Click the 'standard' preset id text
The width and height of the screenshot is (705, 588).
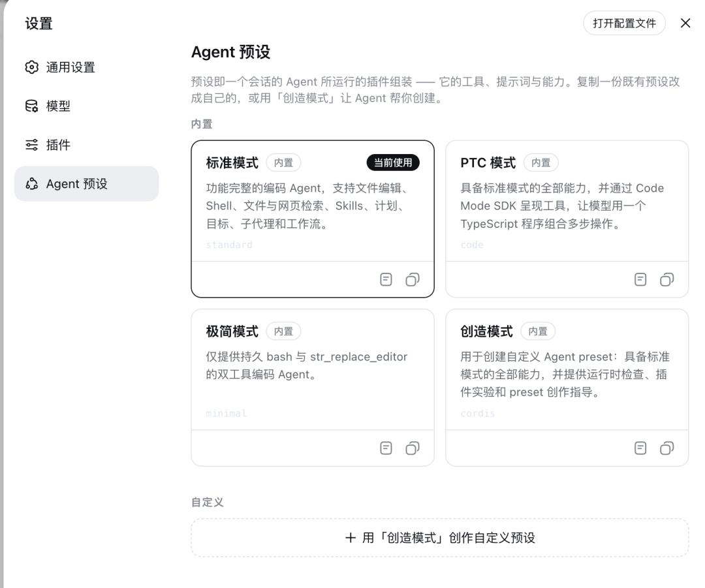229,245
